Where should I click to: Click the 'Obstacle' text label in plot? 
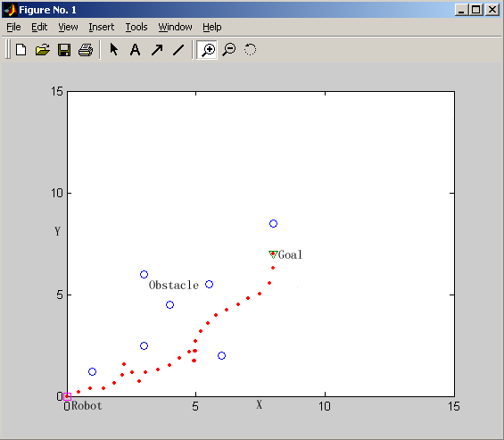point(174,285)
